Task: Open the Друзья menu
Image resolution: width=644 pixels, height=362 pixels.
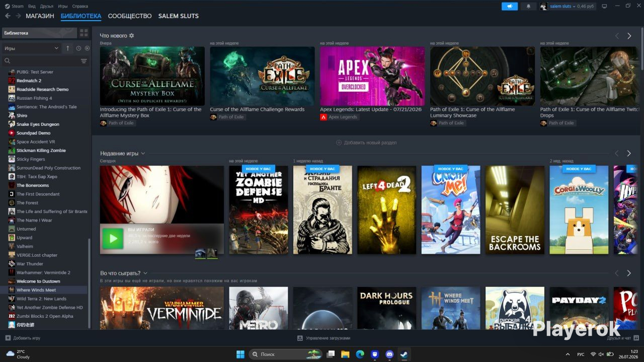Action: pos(47,6)
